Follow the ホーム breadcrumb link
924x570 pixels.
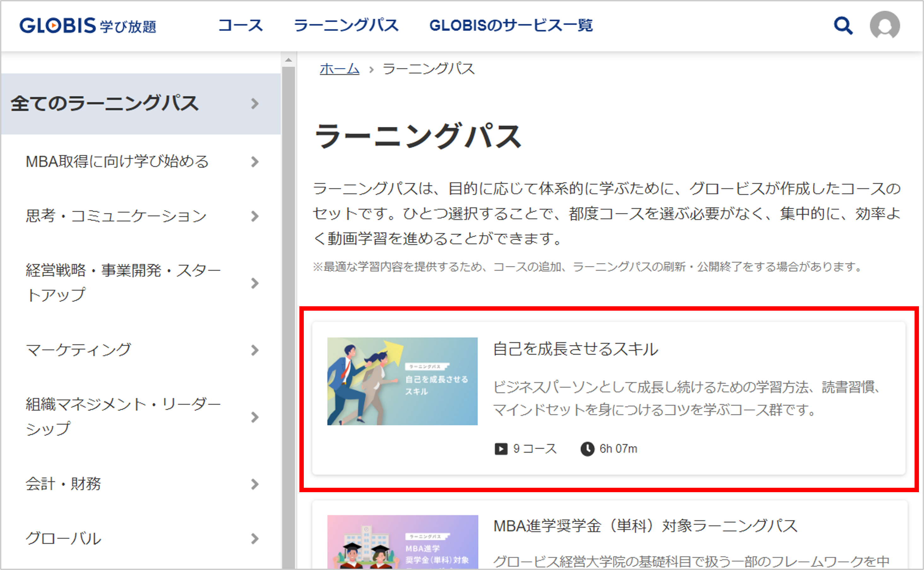pos(339,69)
